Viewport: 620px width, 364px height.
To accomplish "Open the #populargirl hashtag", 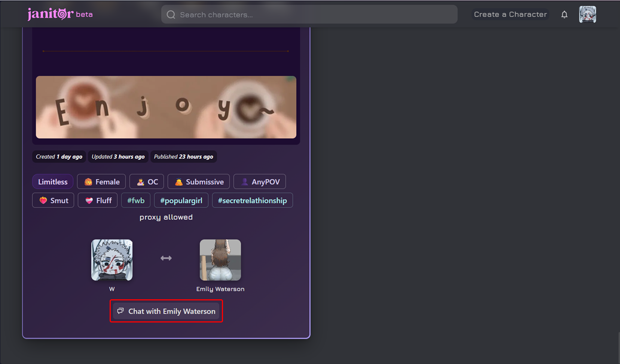I will [181, 201].
